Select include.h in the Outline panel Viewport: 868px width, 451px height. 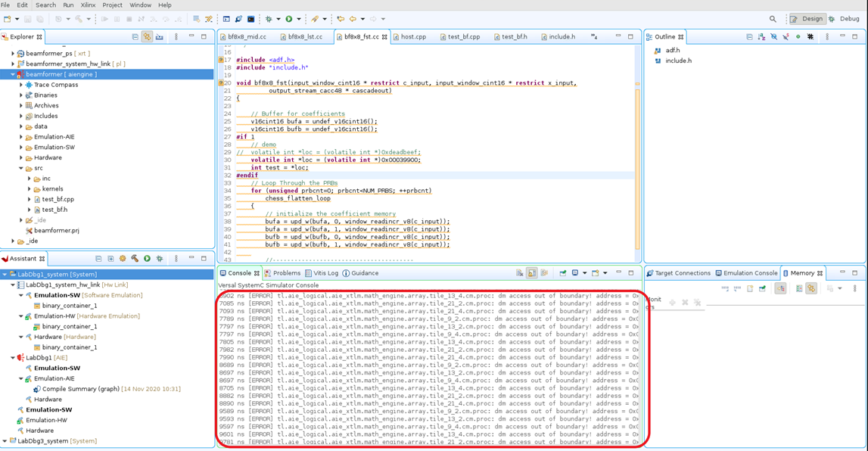(678, 61)
